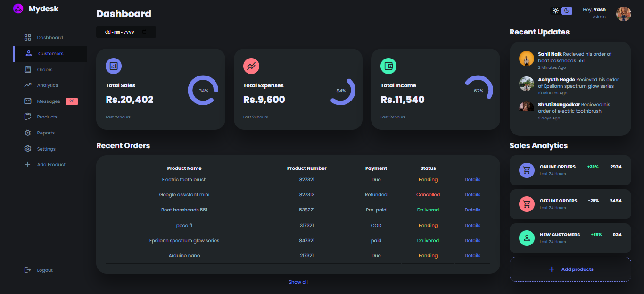The image size is (644, 294).
Task: Click Achyuth Hegde's avatar in Recent Updates
Action: click(527, 84)
